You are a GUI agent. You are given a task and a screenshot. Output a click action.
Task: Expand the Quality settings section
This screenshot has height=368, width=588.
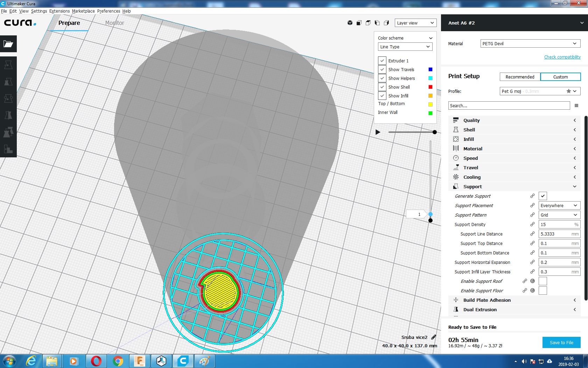tap(514, 120)
